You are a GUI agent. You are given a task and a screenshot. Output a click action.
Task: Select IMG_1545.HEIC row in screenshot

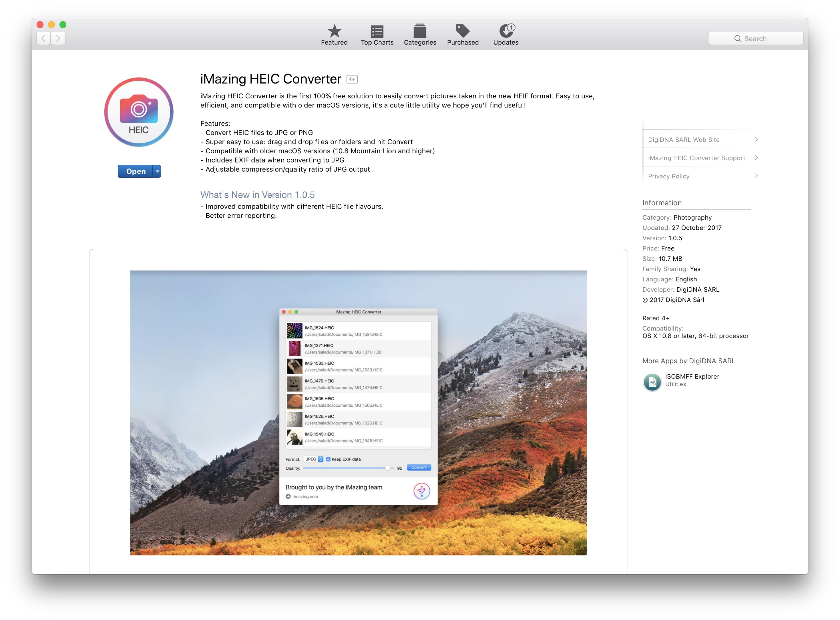(358, 437)
